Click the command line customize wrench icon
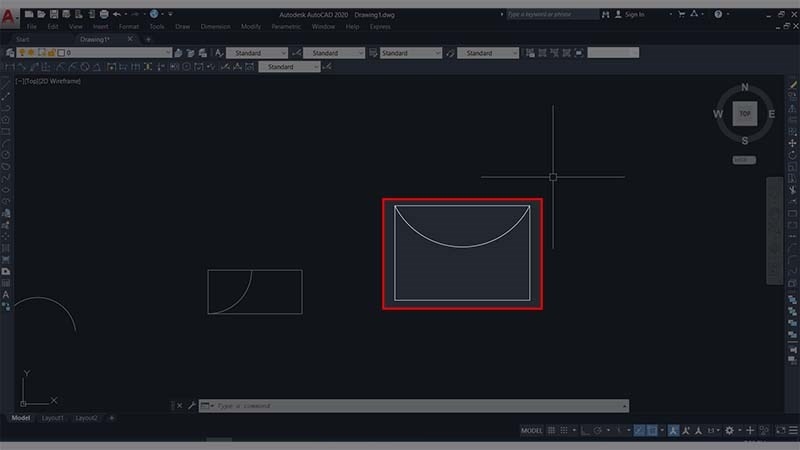 click(191, 406)
